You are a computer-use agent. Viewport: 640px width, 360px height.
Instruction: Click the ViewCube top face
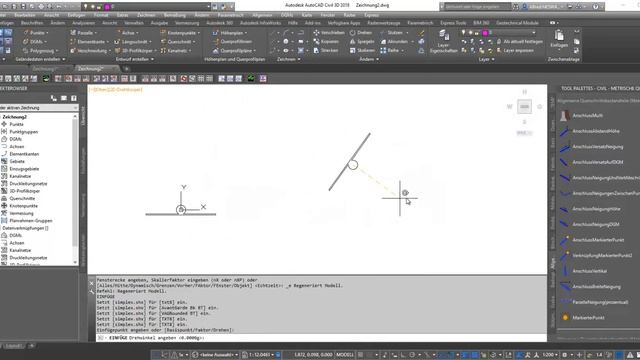(x=524, y=107)
